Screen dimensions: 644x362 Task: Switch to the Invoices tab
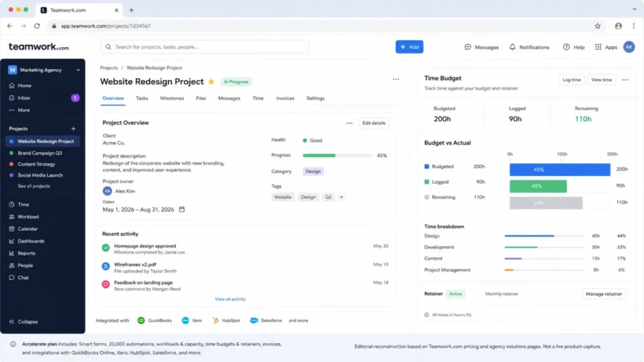[285, 99]
